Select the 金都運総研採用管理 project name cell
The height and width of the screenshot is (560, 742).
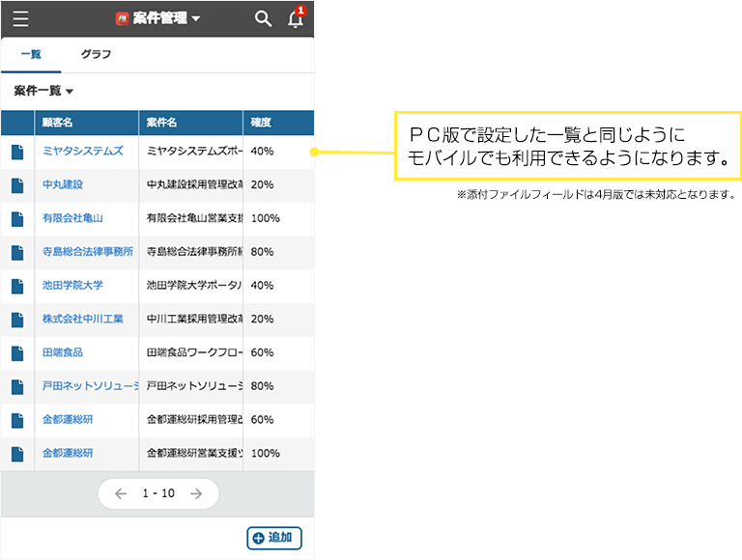pyautogui.click(x=190, y=420)
